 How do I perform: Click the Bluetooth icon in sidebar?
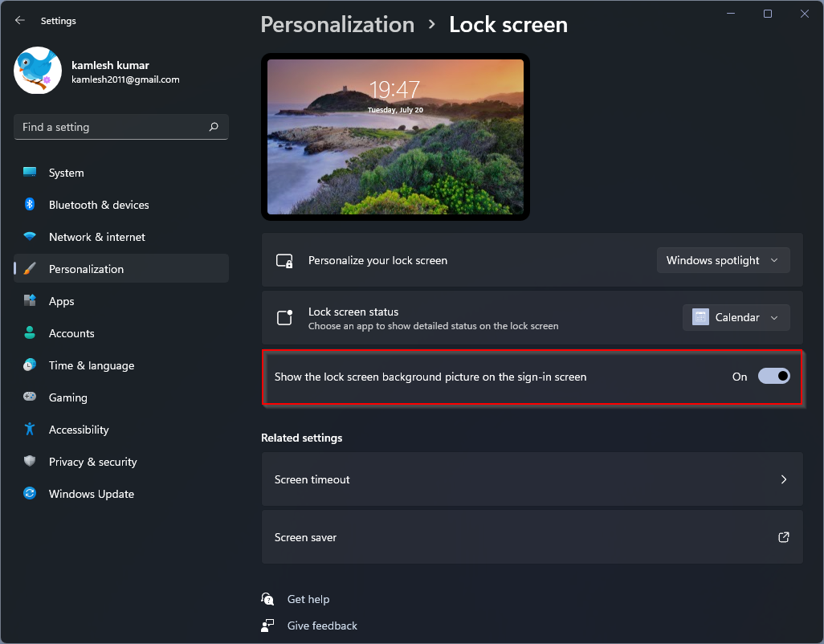[30, 204]
